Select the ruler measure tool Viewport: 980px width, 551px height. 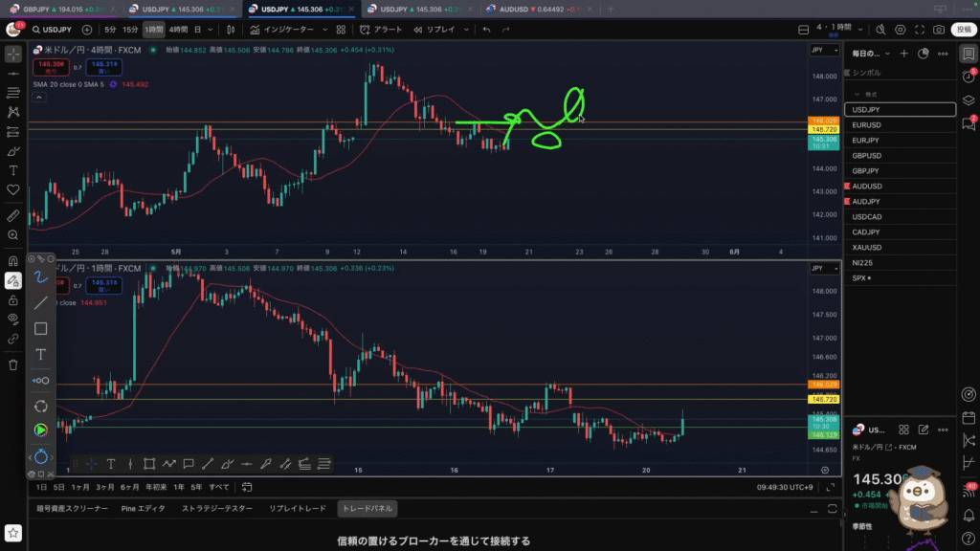[x=13, y=216]
